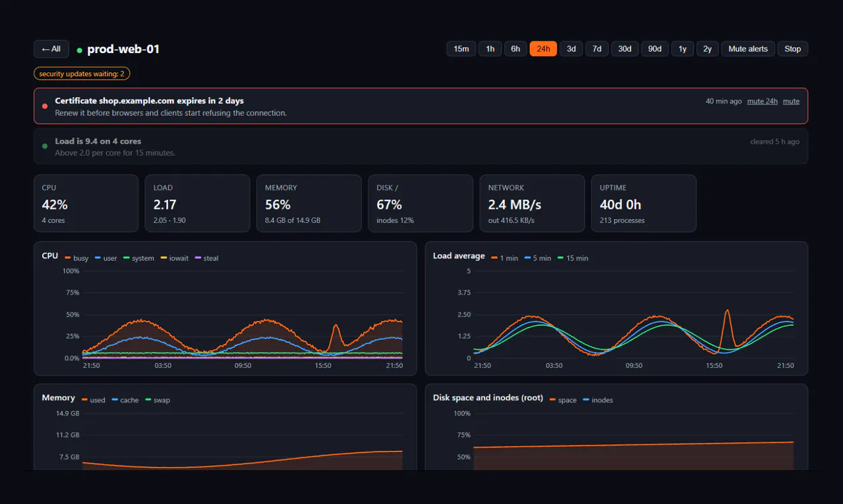This screenshot has width=843, height=504.
Task: Click the green status dot beside prod-web-01
Action: click(80, 50)
